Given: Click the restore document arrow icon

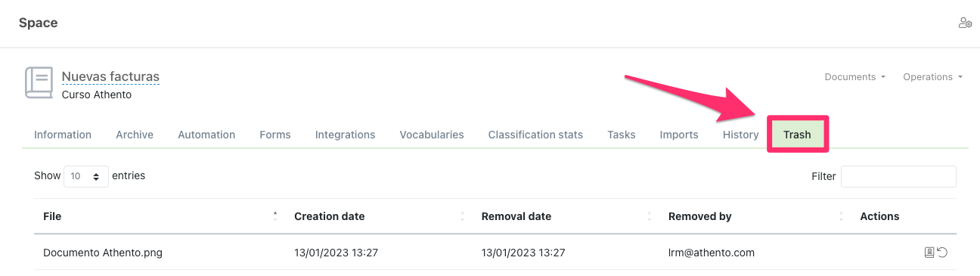Looking at the screenshot, I should click(x=942, y=253).
